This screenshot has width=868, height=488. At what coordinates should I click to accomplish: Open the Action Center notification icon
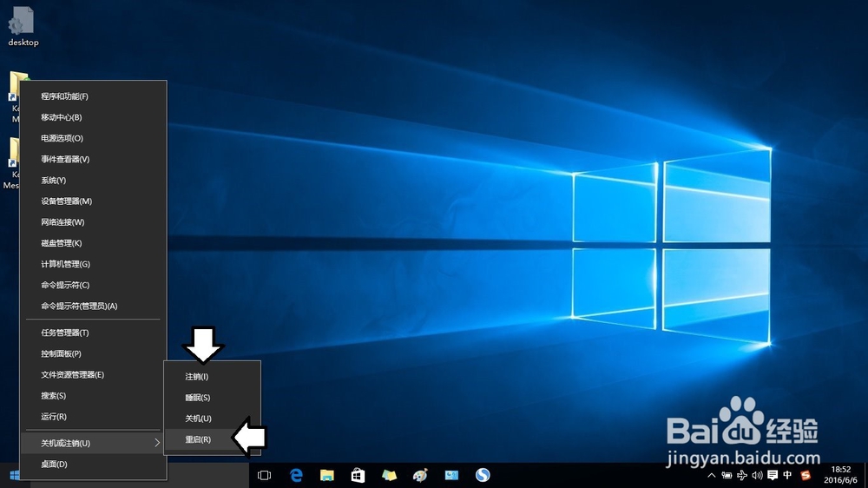pos(773,475)
